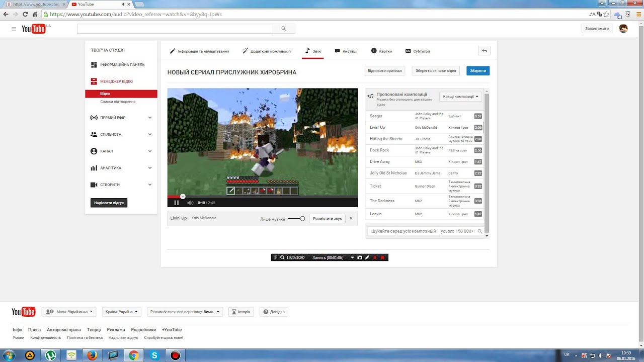The width and height of the screenshot is (644, 362).
Task: Open the Країна: Україна country dropdown
Action: pyautogui.click(x=121, y=312)
